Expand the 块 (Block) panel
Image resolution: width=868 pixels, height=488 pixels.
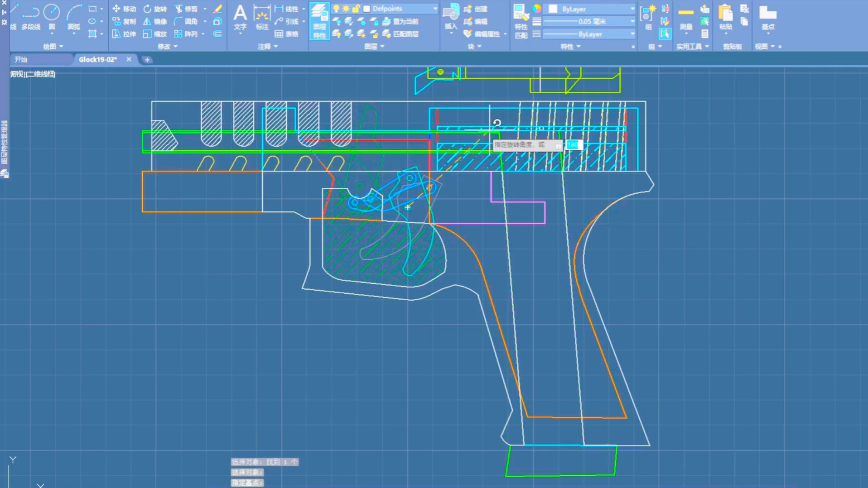coord(474,46)
